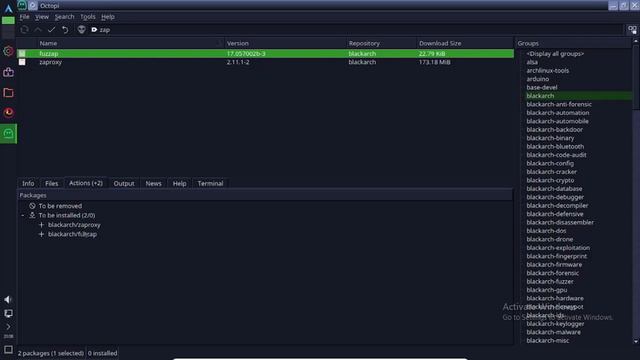Select Display all groups entry
Viewport: 640px width, 360px height.
(x=555, y=54)
